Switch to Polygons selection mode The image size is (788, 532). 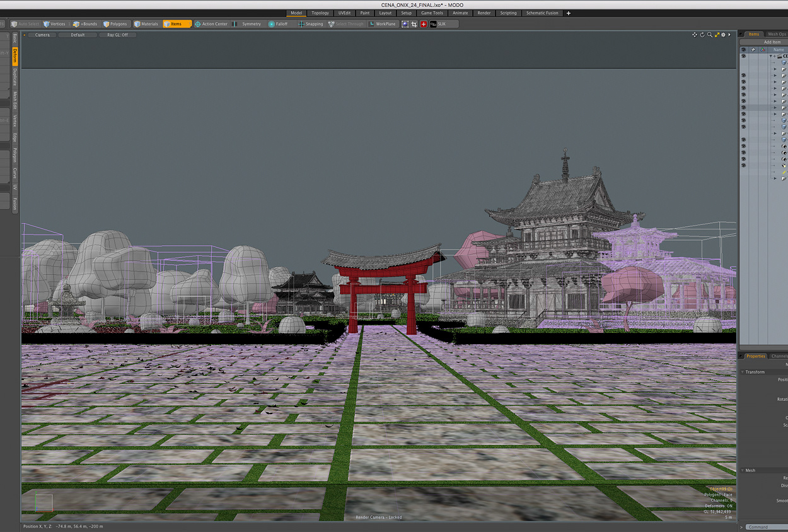[115, 24]
